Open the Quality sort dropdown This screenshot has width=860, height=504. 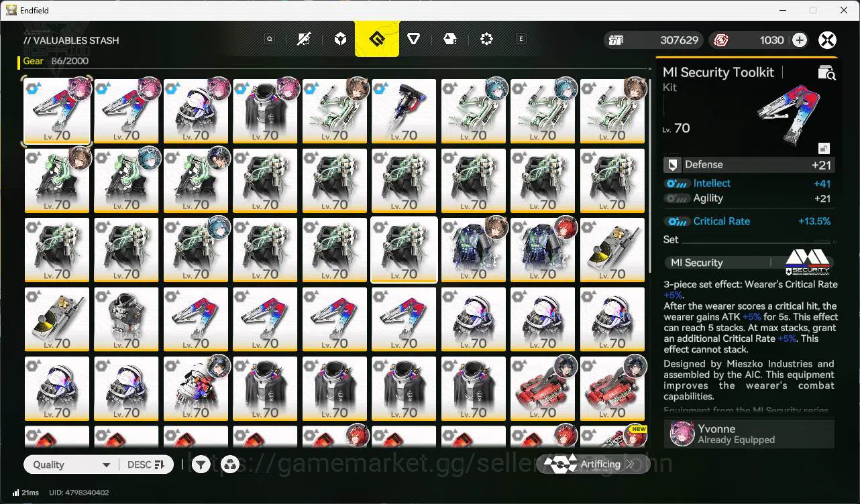coord(70,464)
